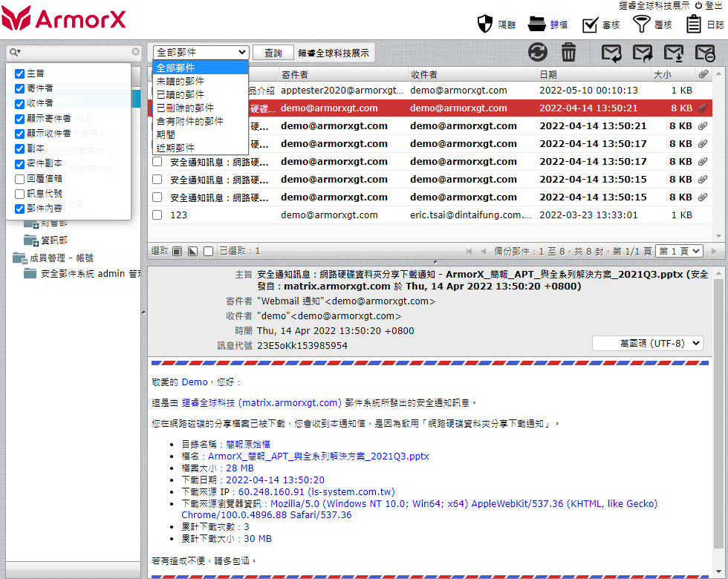Check the 回覆信箱 checkbox

pyautogui.click(x=19, y=179)
